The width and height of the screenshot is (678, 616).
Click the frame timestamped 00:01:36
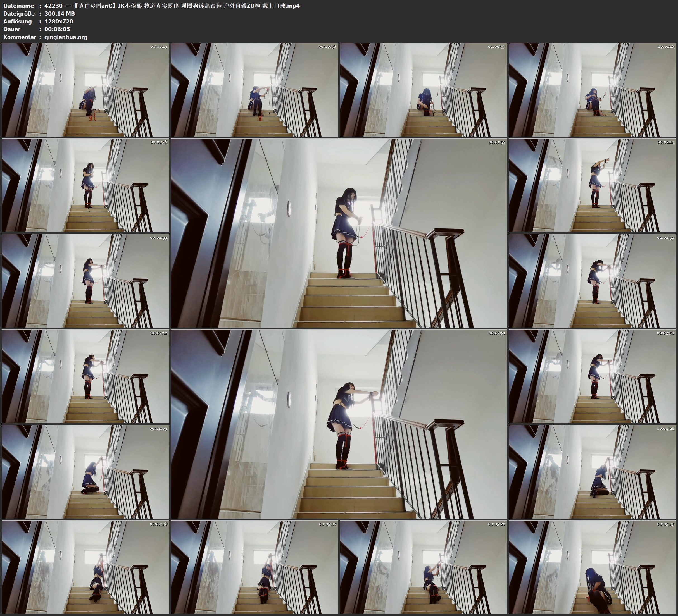click(x=85, y=185)
